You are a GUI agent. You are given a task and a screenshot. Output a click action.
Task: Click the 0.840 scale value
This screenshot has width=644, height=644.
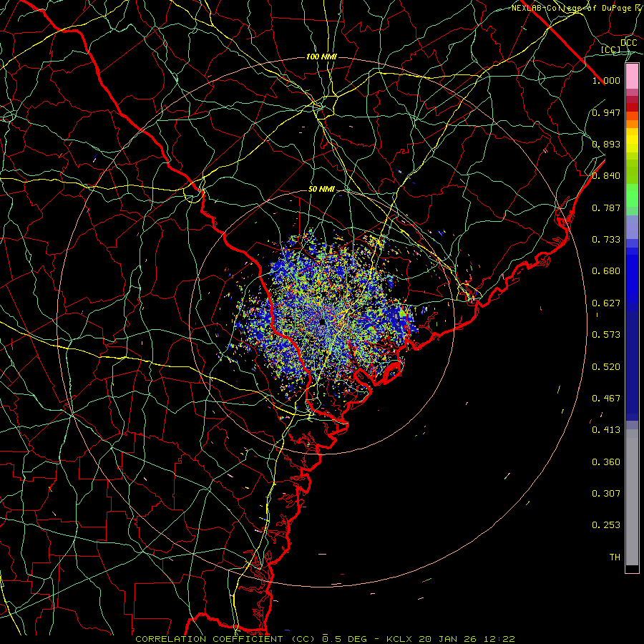[606, 176]
